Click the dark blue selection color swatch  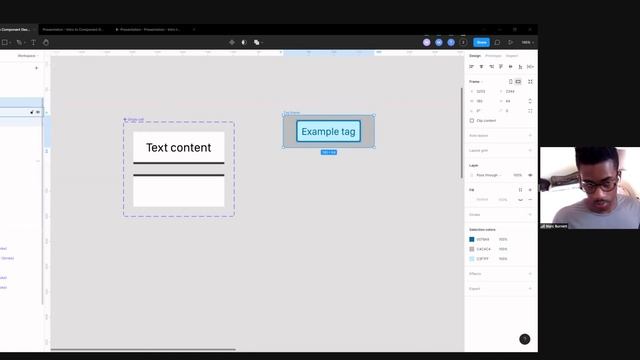coord(472,239)
